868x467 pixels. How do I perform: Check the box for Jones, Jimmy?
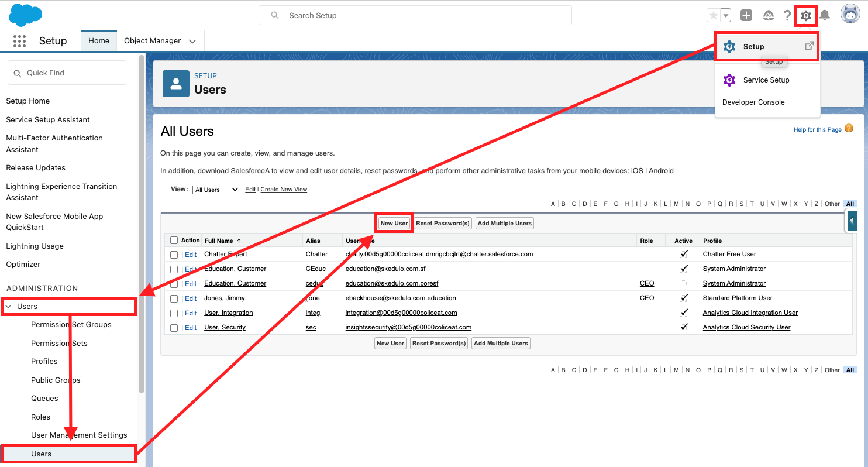[174, 298]
